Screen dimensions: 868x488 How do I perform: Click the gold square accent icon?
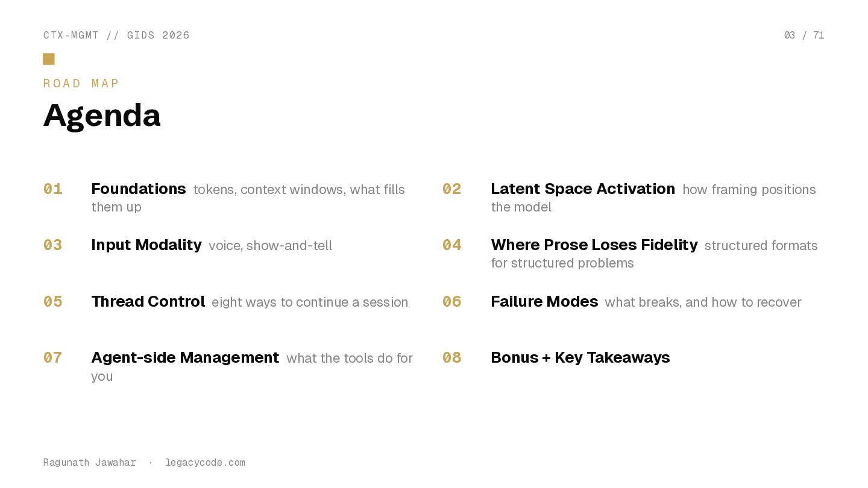coord(49,59)
